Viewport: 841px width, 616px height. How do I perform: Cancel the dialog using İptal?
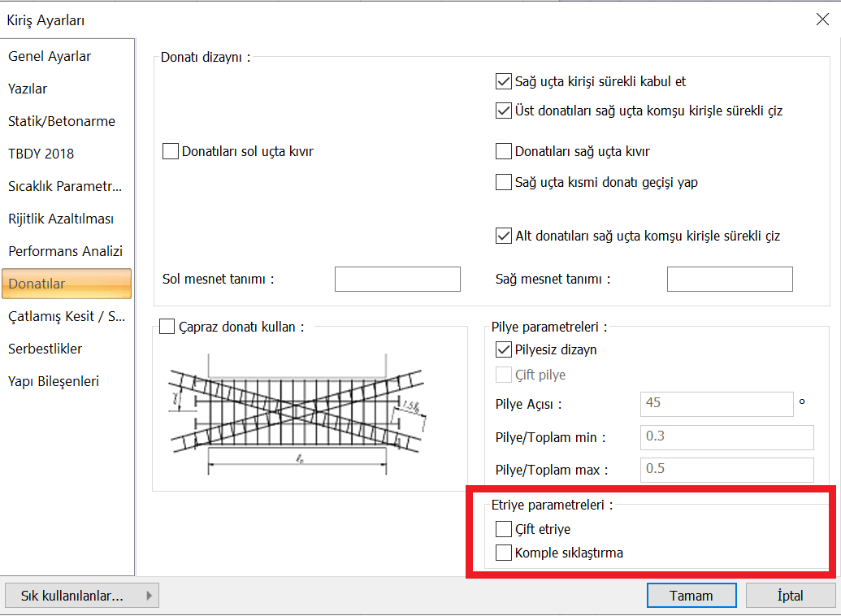click(791, 595)
